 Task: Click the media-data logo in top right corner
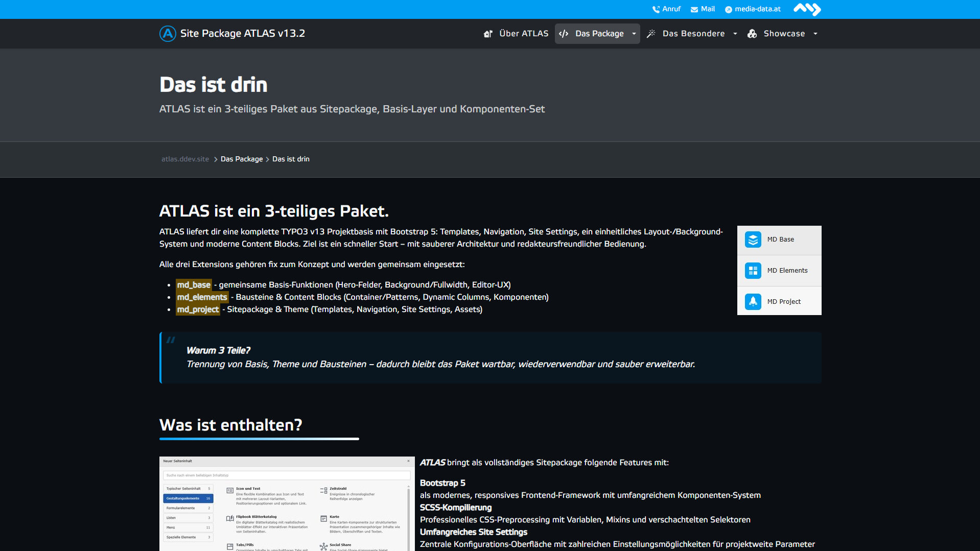click(x=807, y=9)
